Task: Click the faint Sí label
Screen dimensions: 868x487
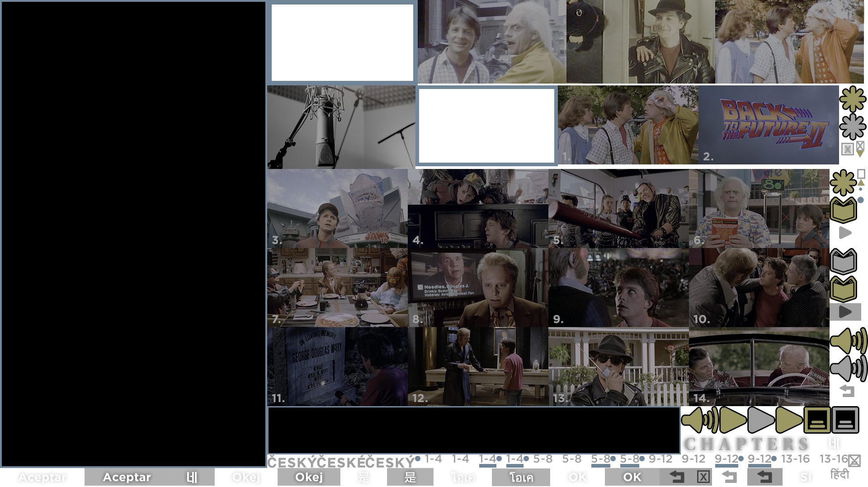Action: 806,477
